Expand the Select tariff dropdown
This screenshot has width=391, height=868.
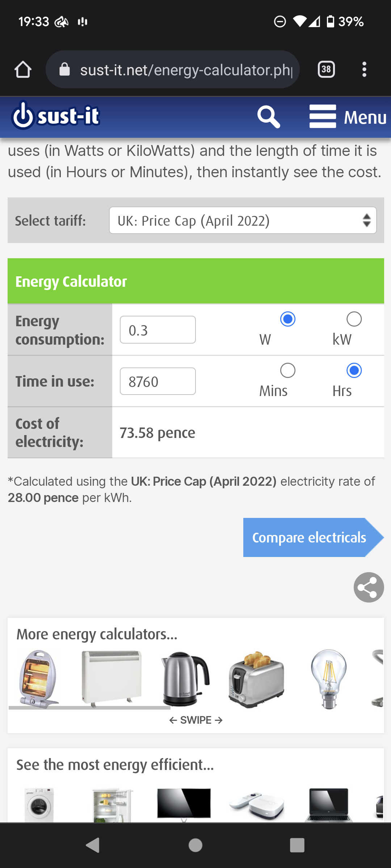point(243,220)
